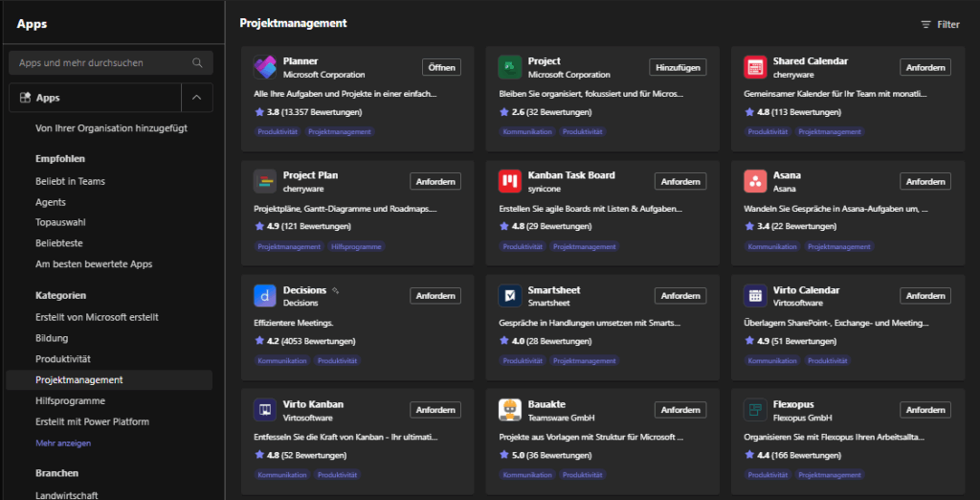Request Project Plan with Anfordern
The height and width of the screenshot is (500, 980).
[x=435, y=181]
